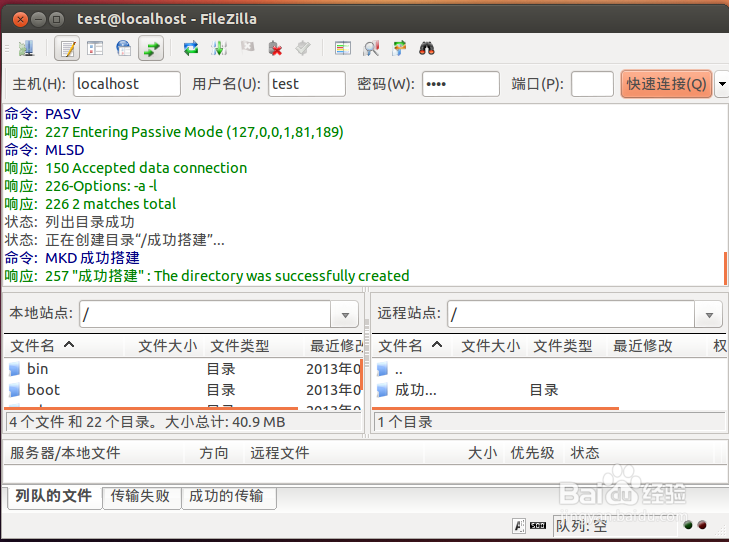
Task: Toggle message log display
Action: 67,48
